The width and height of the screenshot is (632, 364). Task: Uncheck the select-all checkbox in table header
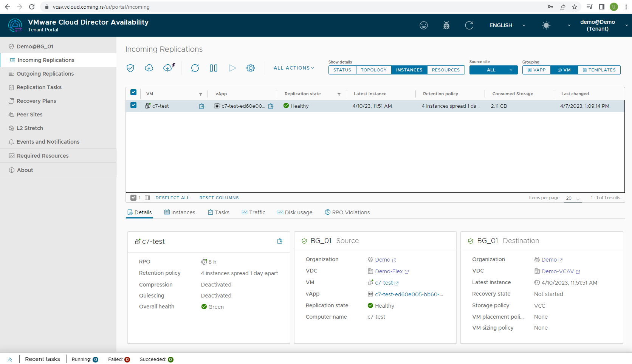[x=133, y=93]
